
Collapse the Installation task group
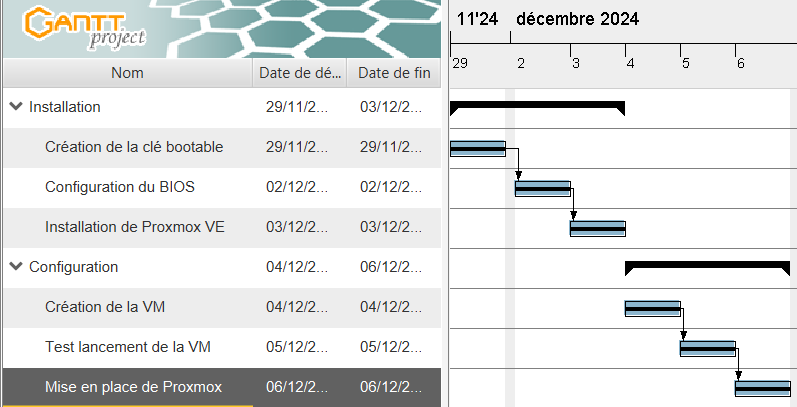pos(16,107)
